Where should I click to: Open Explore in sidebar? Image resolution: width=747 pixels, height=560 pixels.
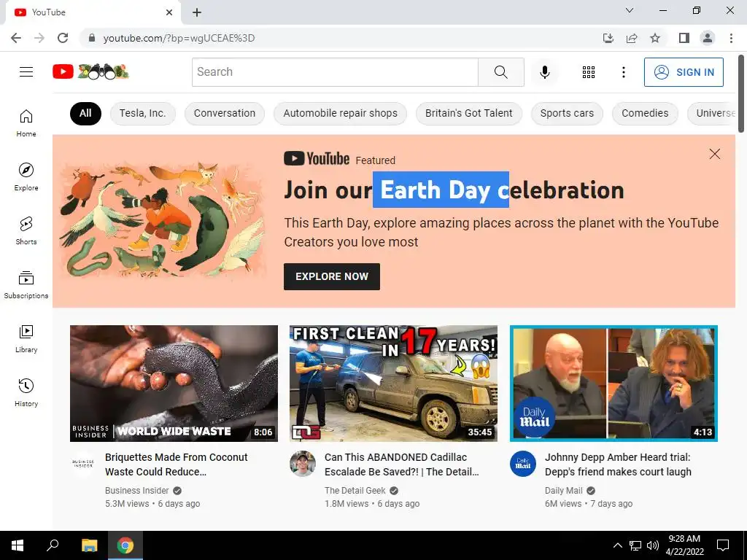click(26, 176)
